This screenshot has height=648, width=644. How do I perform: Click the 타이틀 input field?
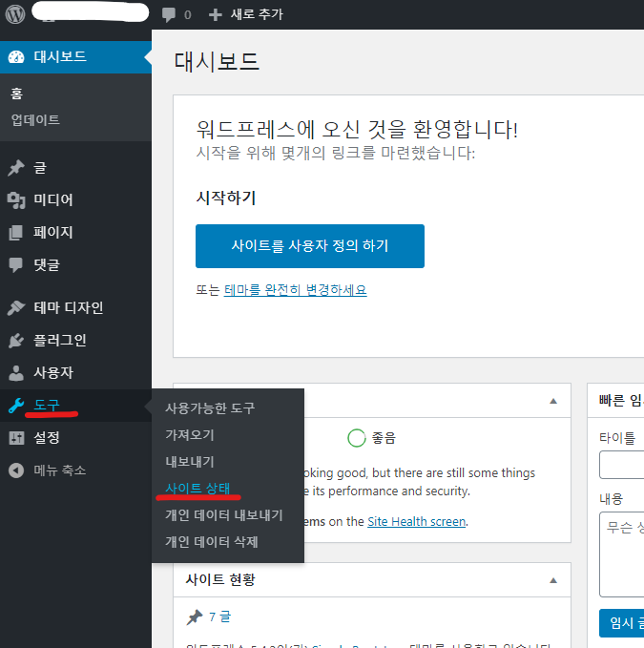621,465
